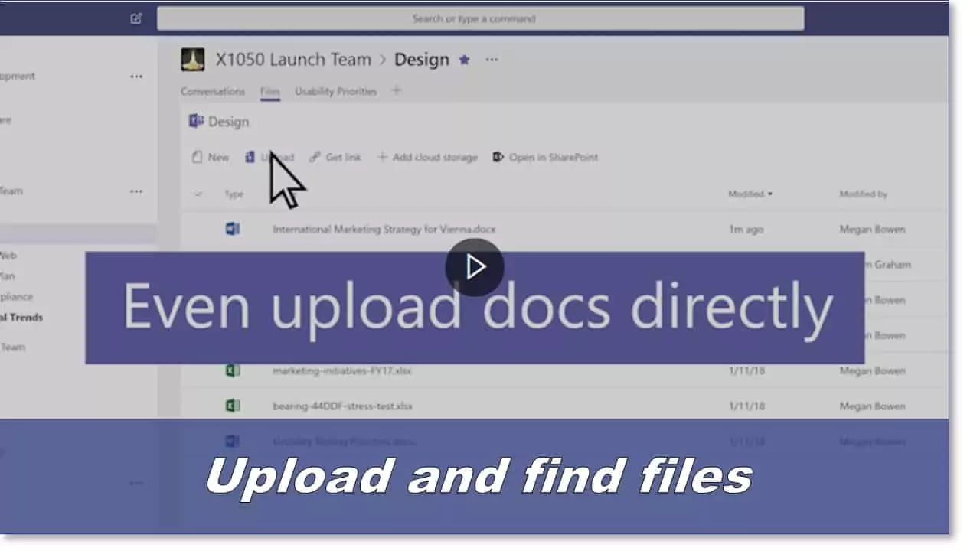Click the search or type a command box
Image resolution: width=980 pixels, height=551 pixels.
pos(480,18)
